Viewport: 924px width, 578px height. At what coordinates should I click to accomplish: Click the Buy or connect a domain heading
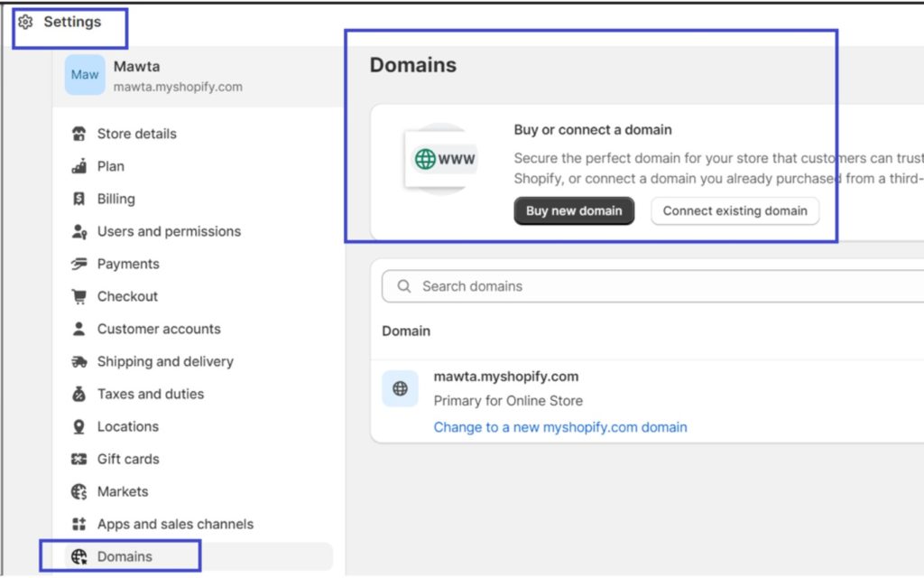coord(593,130)
